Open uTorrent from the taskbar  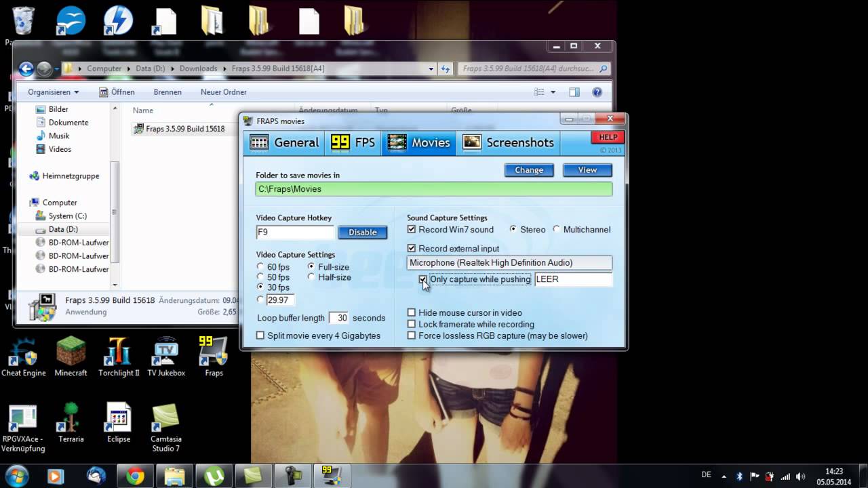pyautogui.click(x=214, y=476)
